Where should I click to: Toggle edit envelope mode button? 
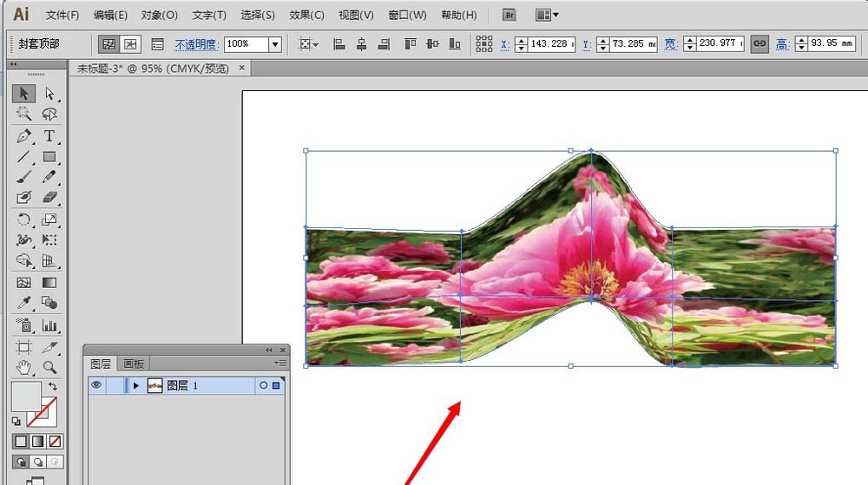(x=109, y=44)
